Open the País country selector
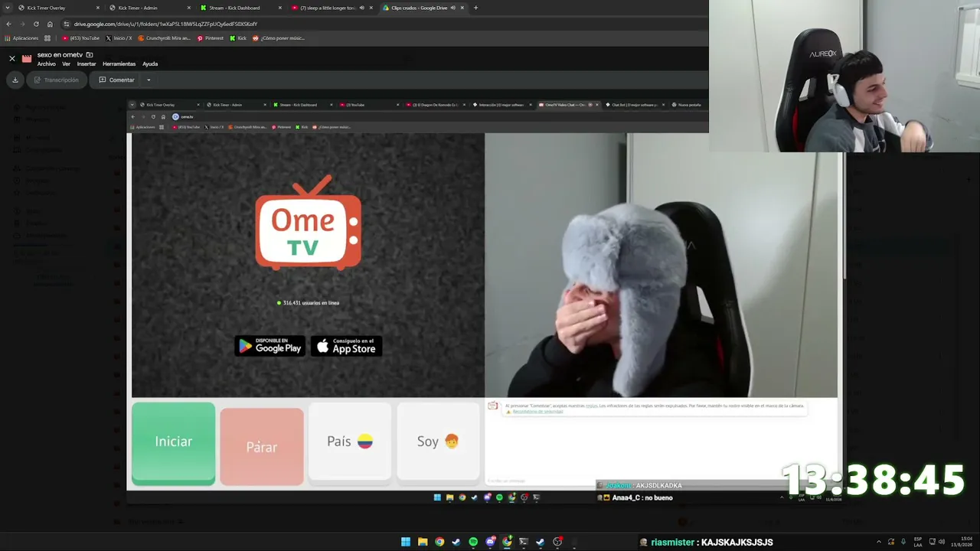Screen dimensions: 980x551 pyautogui.click(x=350, y=442)
